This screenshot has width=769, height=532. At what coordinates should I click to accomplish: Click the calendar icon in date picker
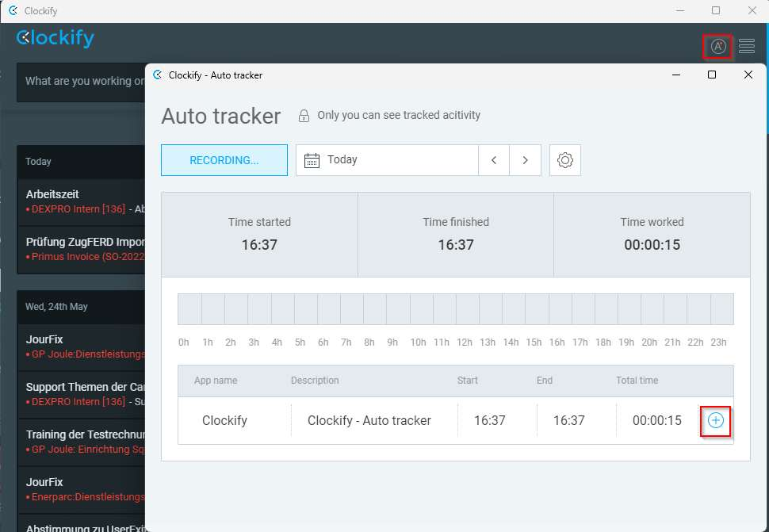coord(312,160)
